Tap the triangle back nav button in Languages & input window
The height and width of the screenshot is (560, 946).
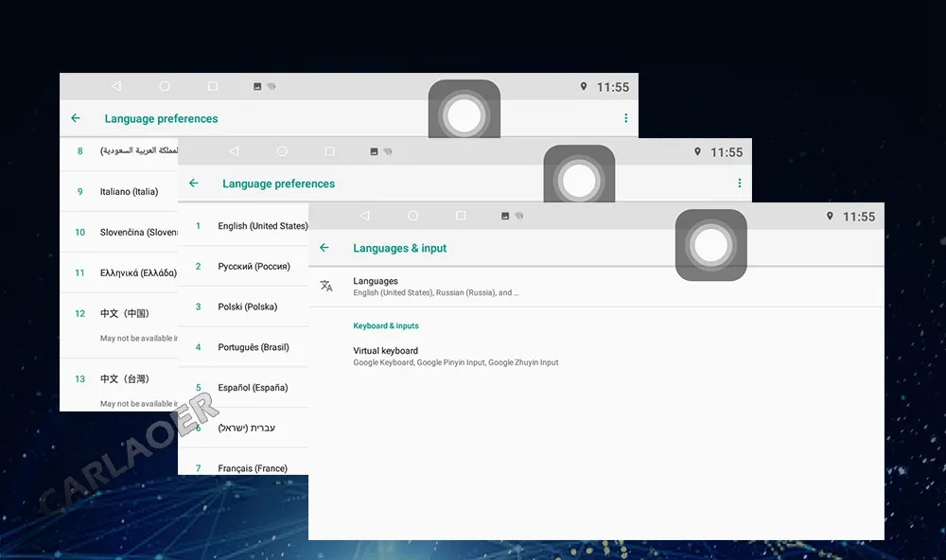(x=364, y=216)
